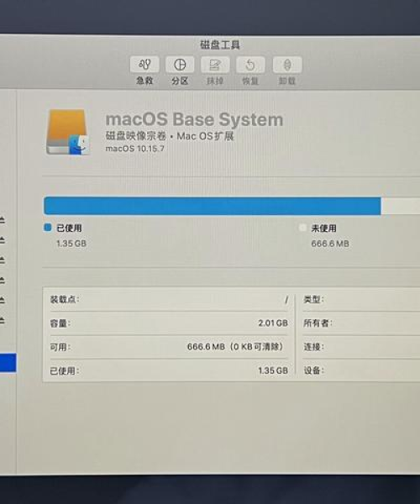Click the 磁盘工具 window title
This screenshot has width=420, height=504.
pos(220,45)
